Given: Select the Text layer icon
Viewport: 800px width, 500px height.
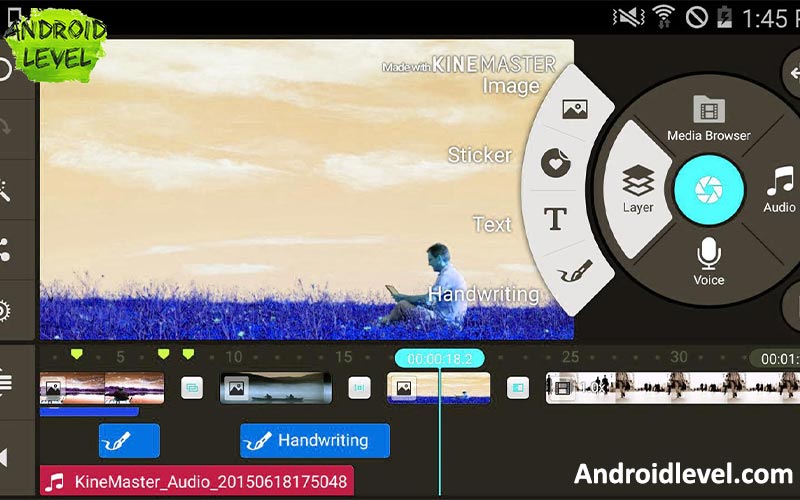Looking at the screenshot, I should tap(555, 219).
